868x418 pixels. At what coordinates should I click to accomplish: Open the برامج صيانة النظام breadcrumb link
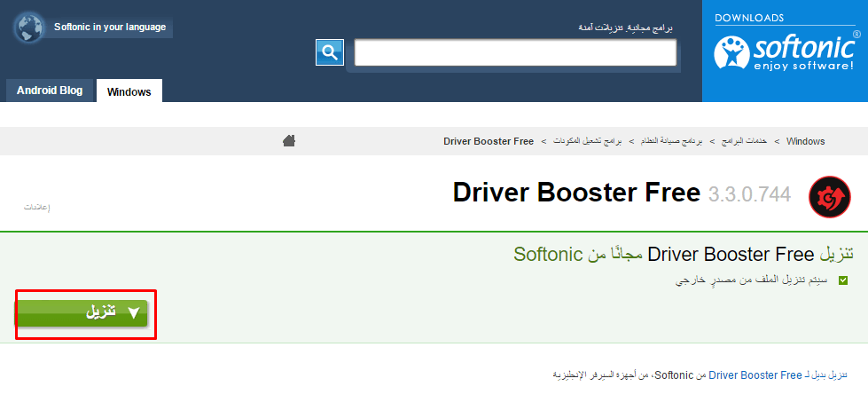click(x=671, y=141)
